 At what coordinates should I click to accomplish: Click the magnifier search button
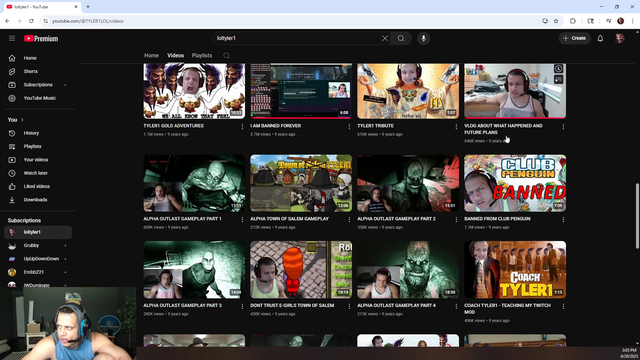401,38
